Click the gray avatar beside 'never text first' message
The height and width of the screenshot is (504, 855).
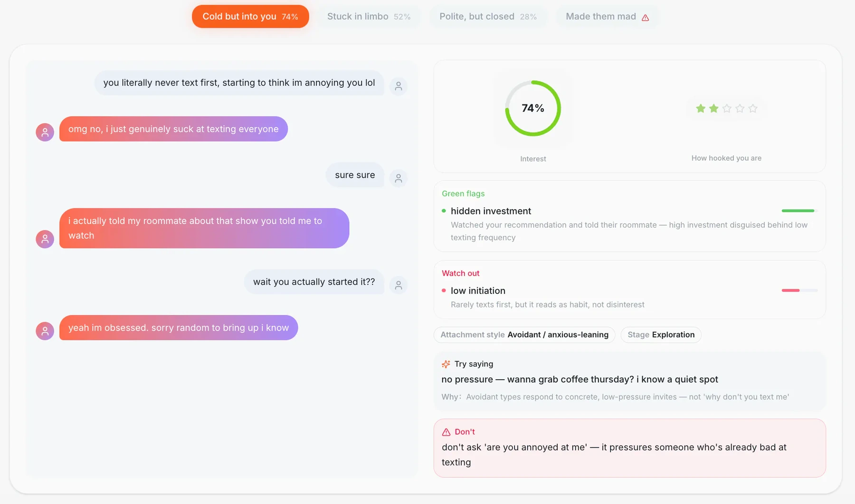coord(399,86)
